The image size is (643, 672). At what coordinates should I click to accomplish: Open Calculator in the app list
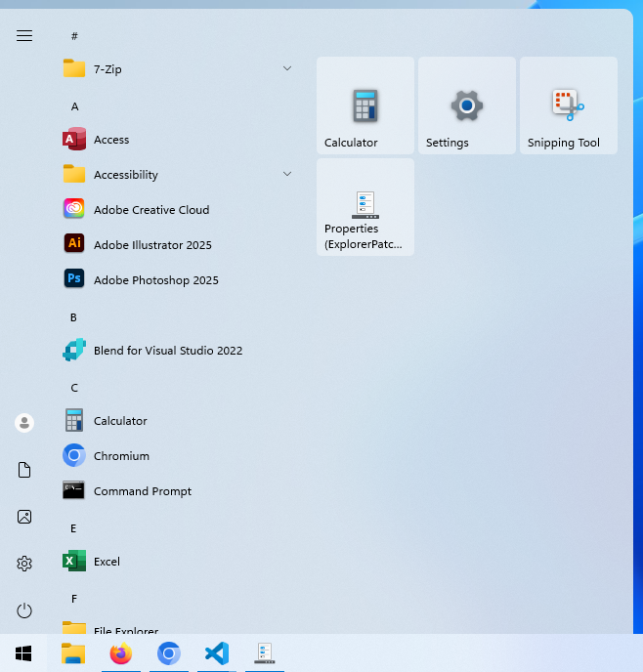click(178, 420)
